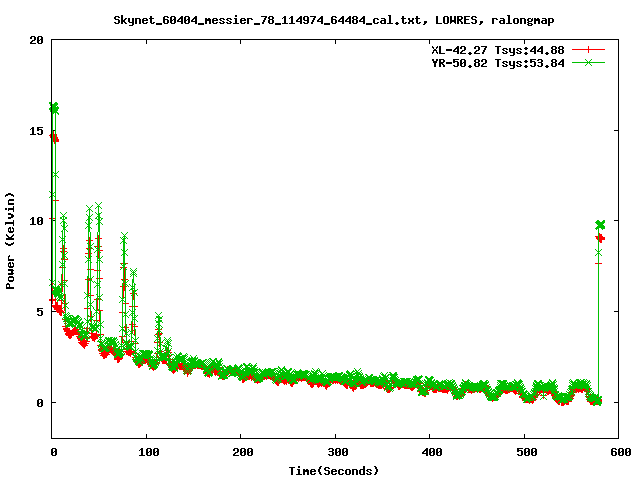Click the x-axis tick label 600
This screenshot has width=640, height=480.
(x=620, y=452)
